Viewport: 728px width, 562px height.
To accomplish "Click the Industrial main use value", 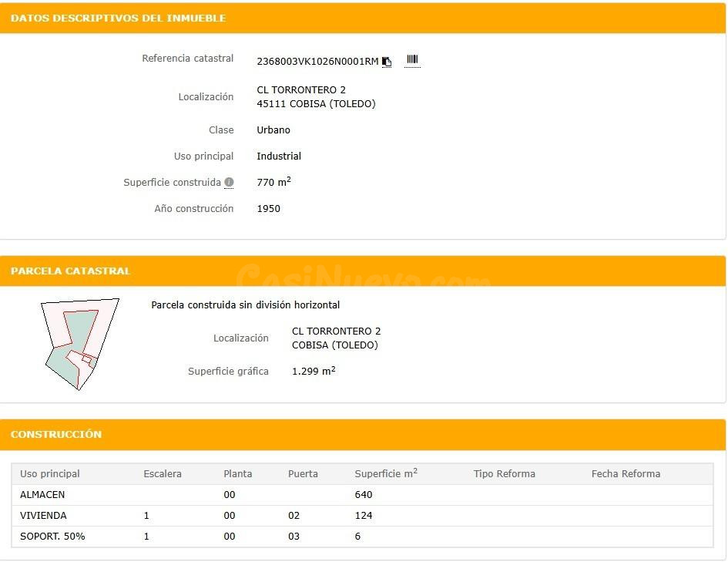I will [279, 156].
